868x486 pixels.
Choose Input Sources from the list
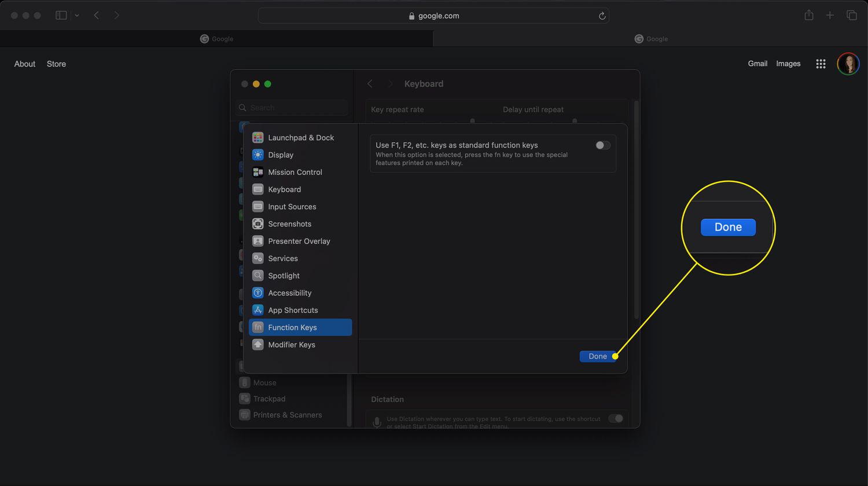click(x=292, y=207)
